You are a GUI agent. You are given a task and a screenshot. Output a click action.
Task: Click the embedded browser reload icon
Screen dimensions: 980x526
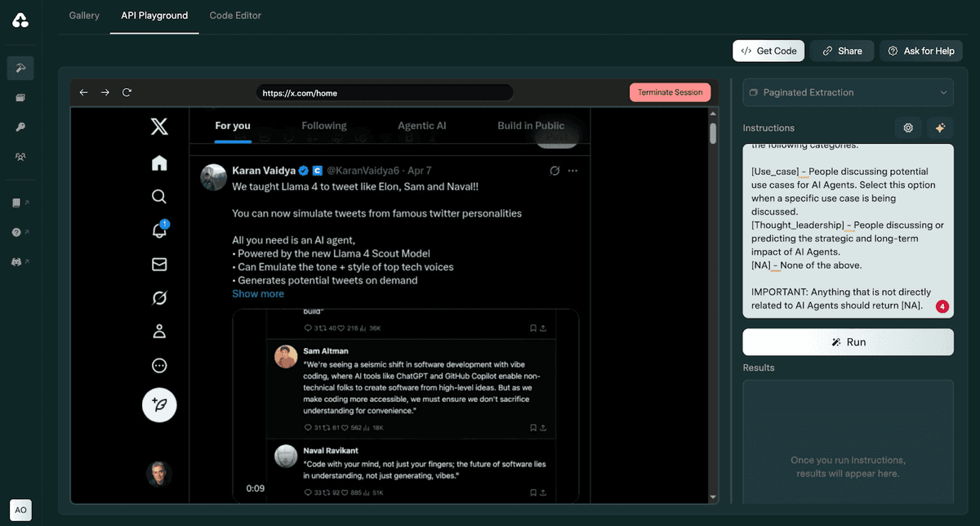pyautogui.click(x=127, y=92)
